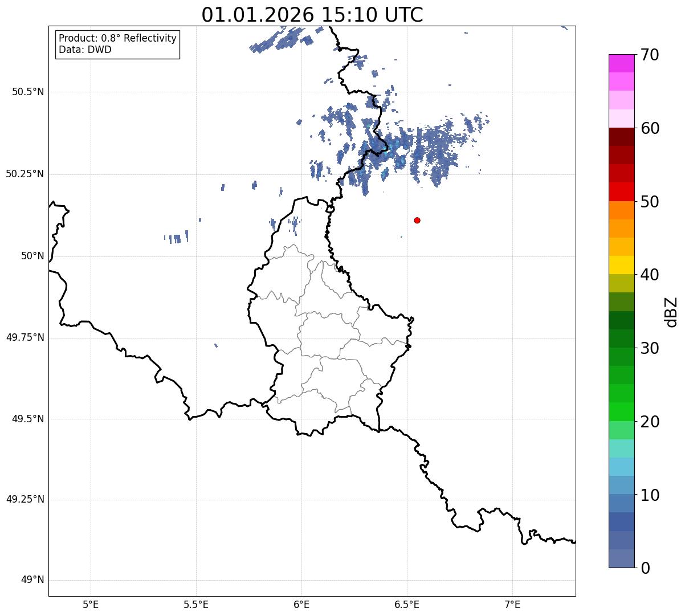Viewport: 685px width, 616px height.
Task: Click the 50°N latitude label
Action: [x=32, y=256]
